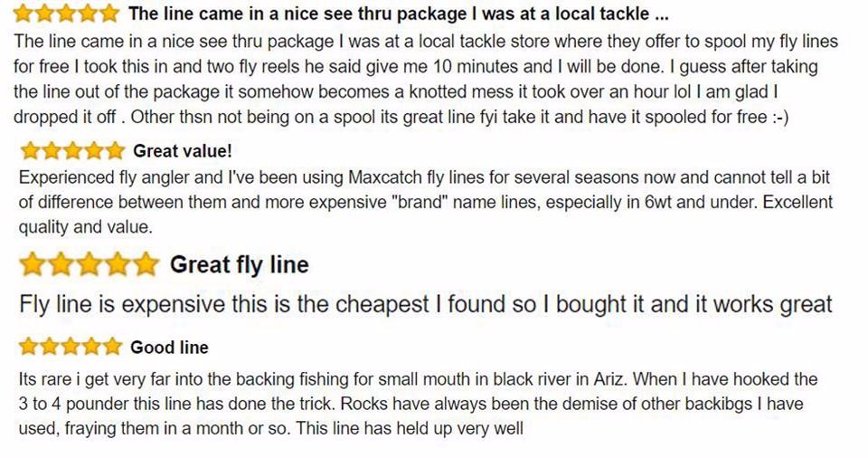Click the review text about black river in Ariz
Image resolution: width=868 pixels, height=458 pixels.
[x=416, y=403]
